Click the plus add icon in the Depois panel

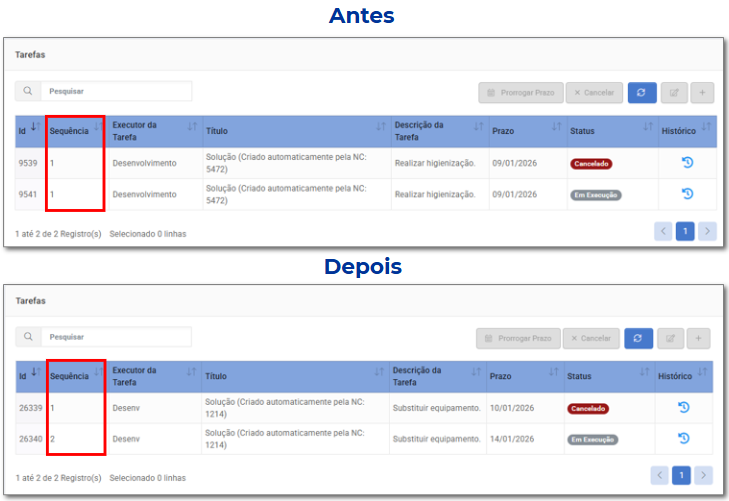tap(698, 338)
